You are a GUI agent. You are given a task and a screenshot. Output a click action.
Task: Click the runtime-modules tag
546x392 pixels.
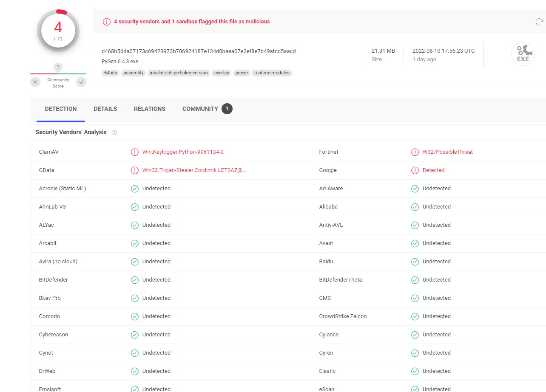point(272,73)
